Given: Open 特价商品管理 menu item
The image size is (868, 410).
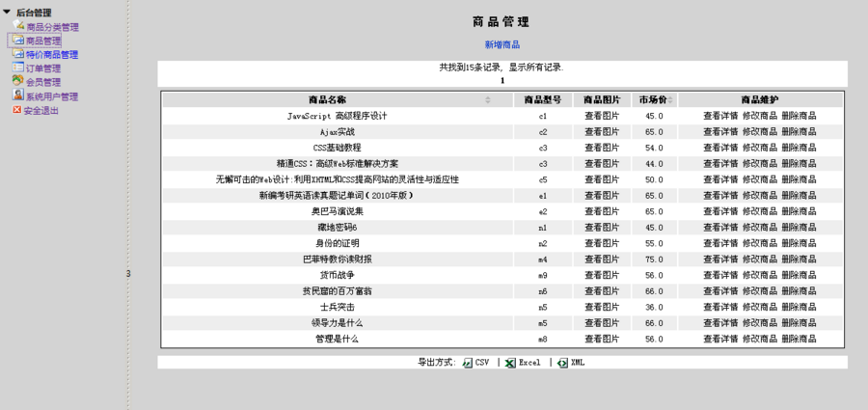Looking at the screenshot, I should (x=52, y=55).
